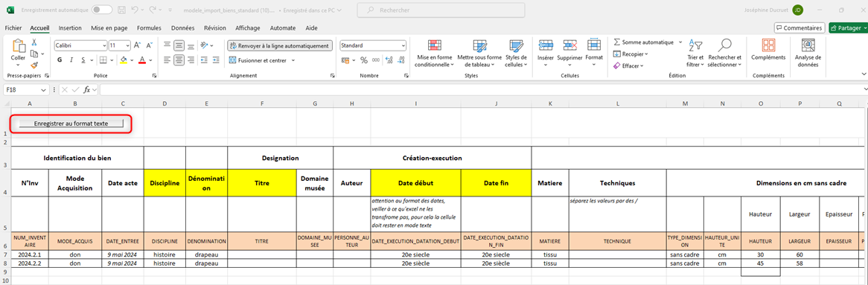Open the Fichier menu
The width and height of the screenshot is (868, 285).
13,28
